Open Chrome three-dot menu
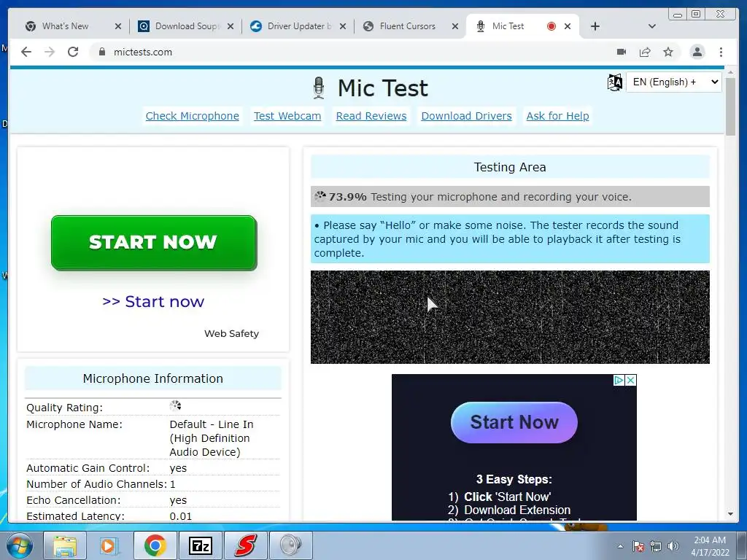This screenshot has height=560, width=747. pos(721,52)
